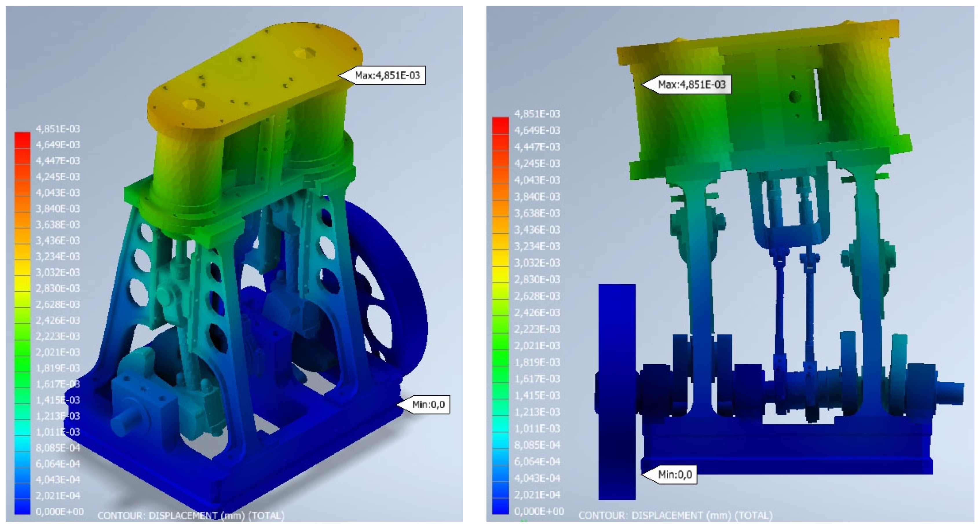The width and height of the screenshot is (980, 528).
Task: Click the 4,851E-03 top value in right legend
Action: 537,114
